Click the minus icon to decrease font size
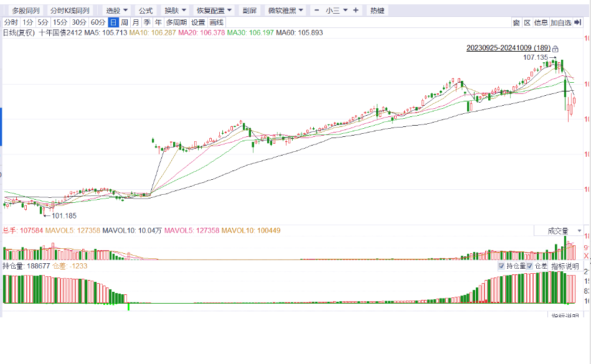 [317, 11]
